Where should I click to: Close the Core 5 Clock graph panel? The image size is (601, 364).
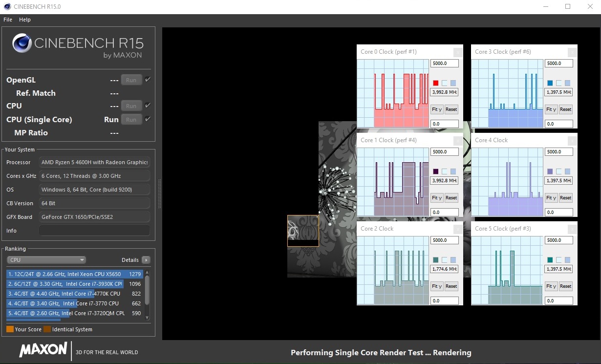(572, 229)
